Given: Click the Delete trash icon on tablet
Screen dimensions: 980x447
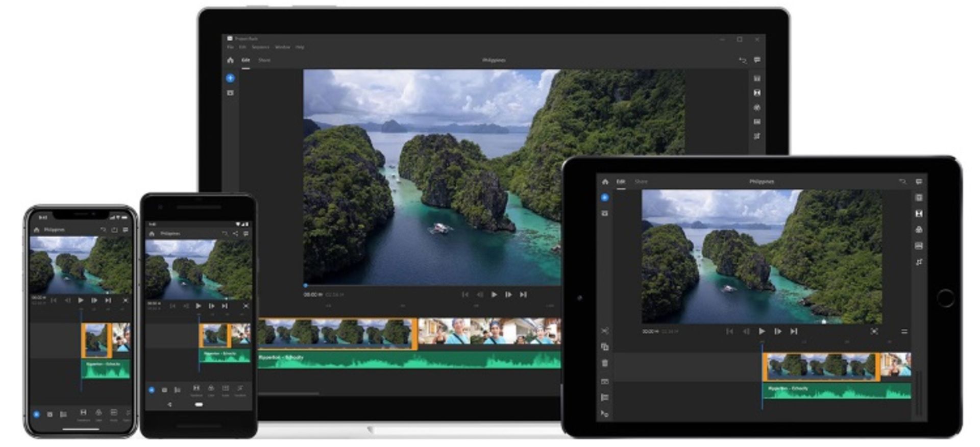Looking at the screenshot, I should click(x=605, y=363).
